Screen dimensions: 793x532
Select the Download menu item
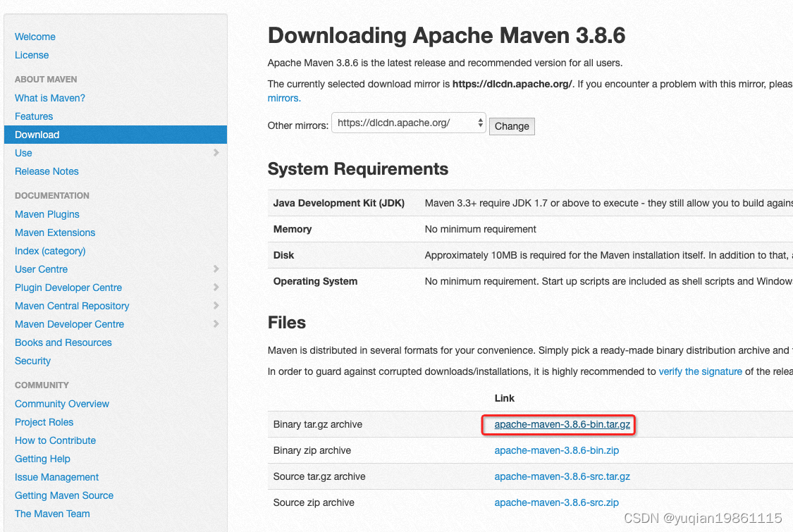tap(116, 135)
